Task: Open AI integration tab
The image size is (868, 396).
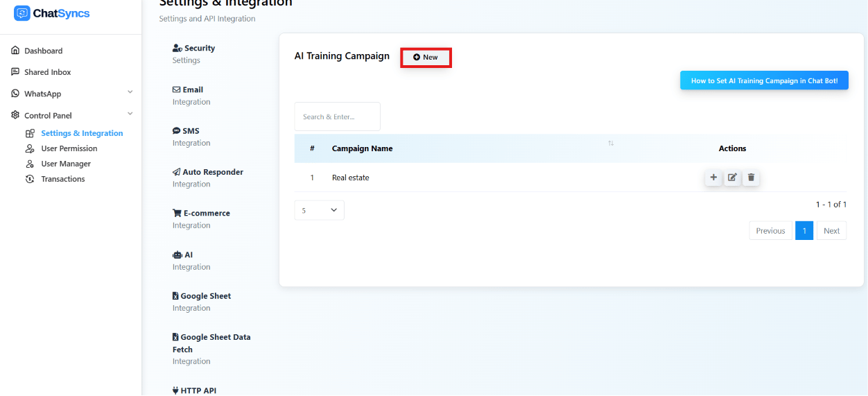Action: 191,261
